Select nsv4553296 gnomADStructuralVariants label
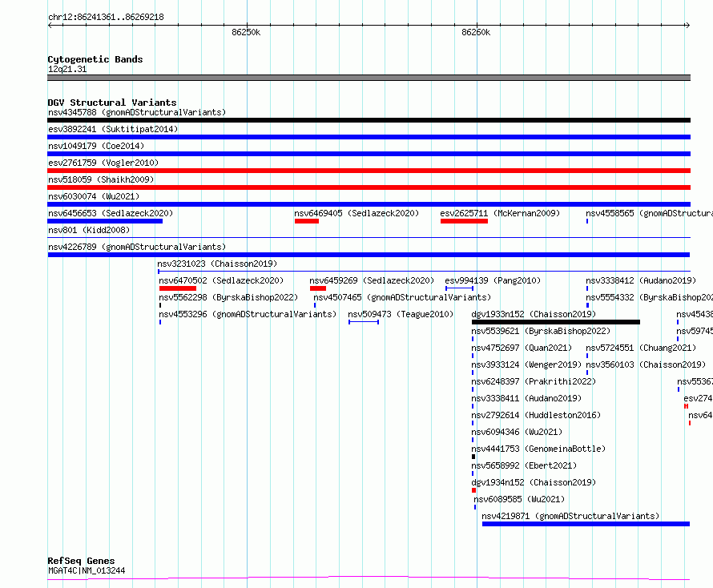Image resolution: width=713 pixels, height=588 pixels. (x=248, y=314)
